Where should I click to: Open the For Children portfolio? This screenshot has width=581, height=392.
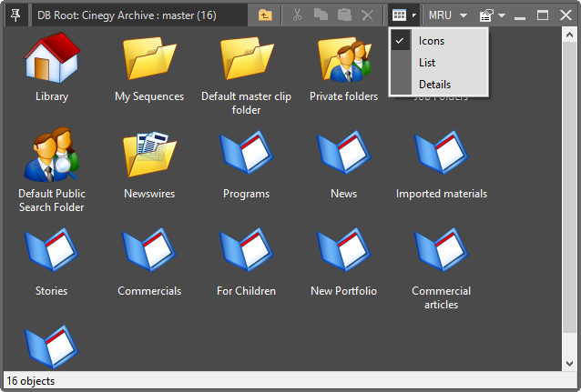(246, 254)
